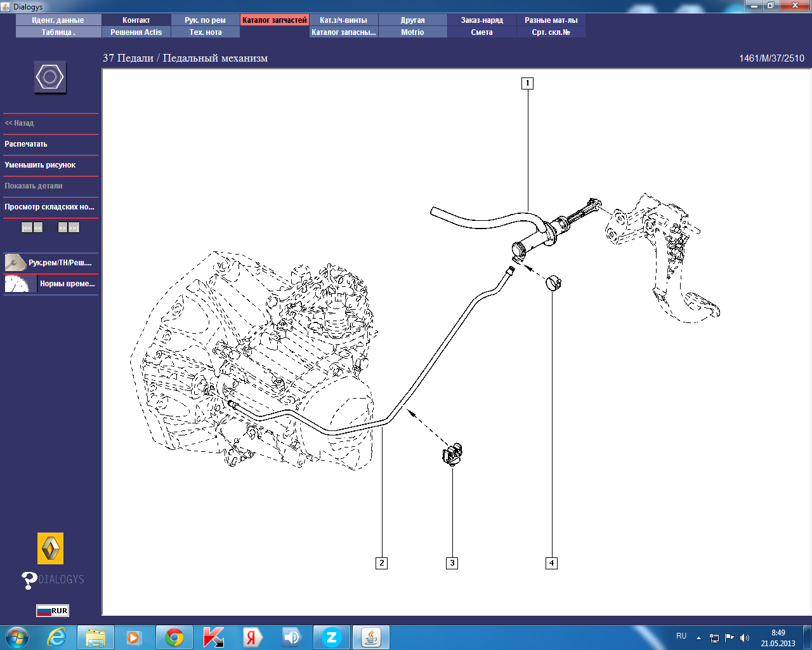This screenshot has width=812, height=650.
Task: Go to first illustration page
Action: click(27, 227)
